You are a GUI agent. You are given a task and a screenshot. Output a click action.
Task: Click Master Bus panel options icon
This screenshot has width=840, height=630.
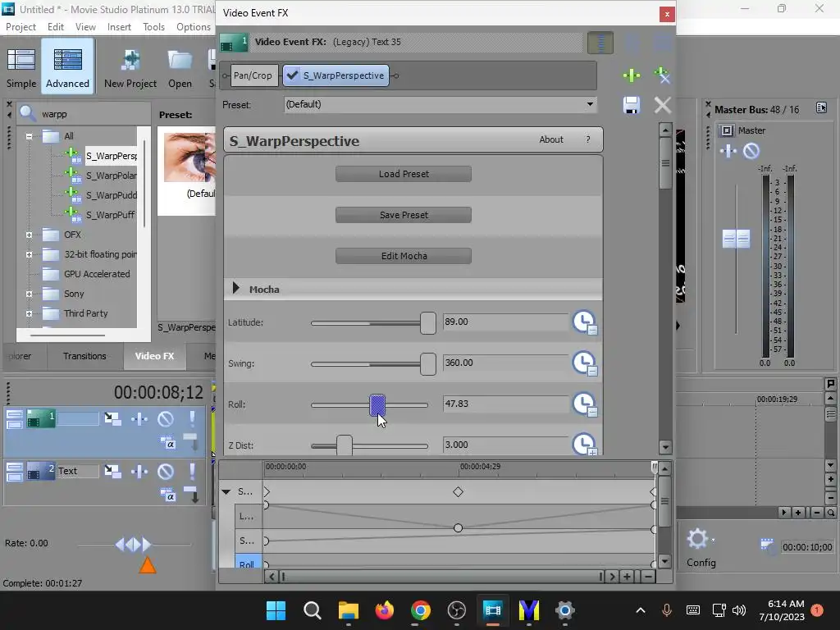pyautogui.click(x=821, y=108)
